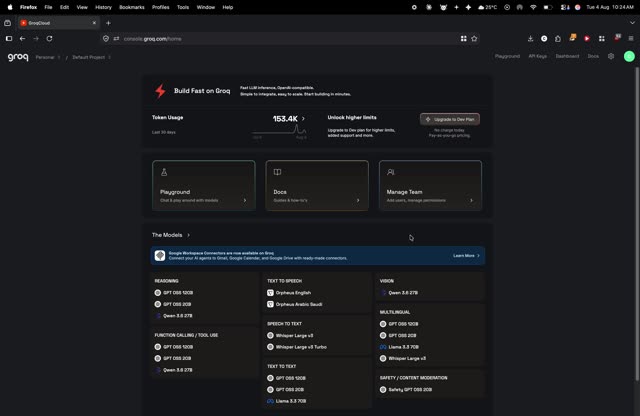Expand the Default Project dropdown

(x=91, y=57)
